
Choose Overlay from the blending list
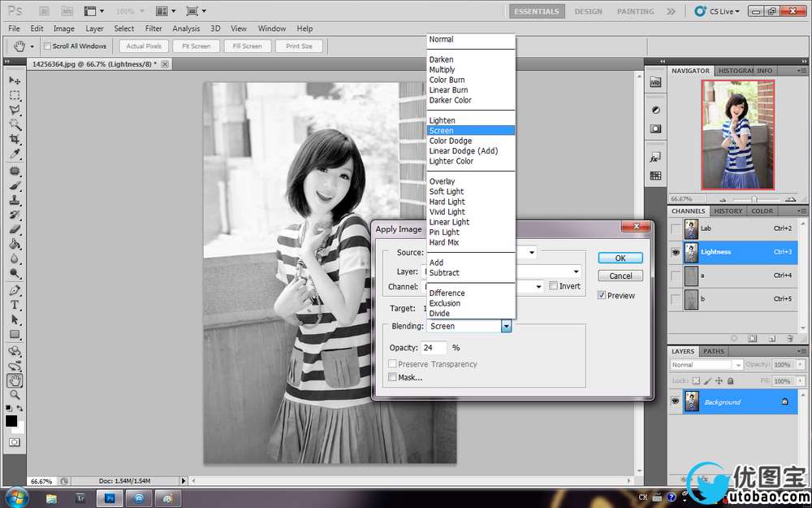coord(442,181)
